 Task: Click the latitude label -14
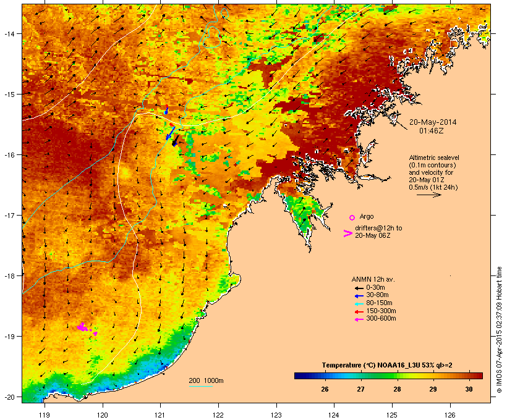[x=9, y=34]
